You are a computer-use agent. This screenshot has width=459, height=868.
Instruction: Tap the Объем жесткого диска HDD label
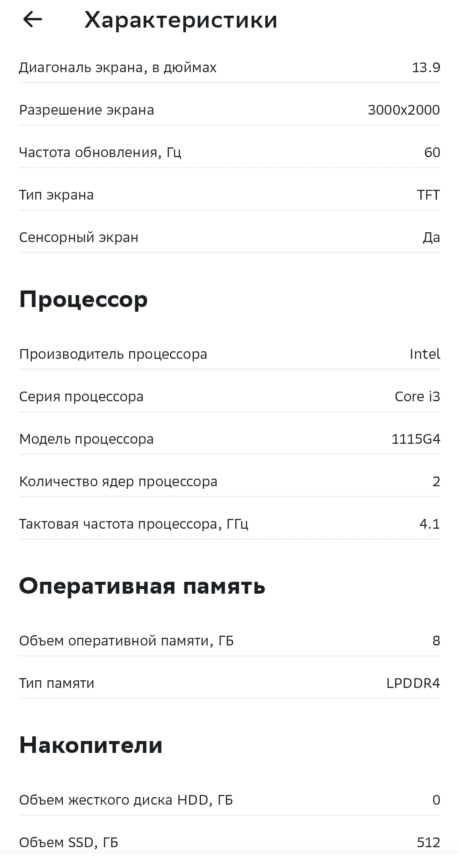(x=126, y=800)
